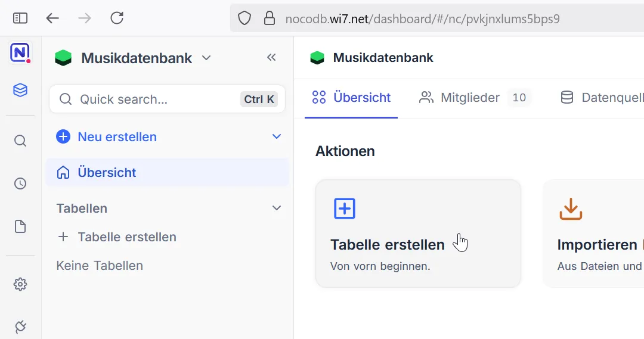
Task: Click the document icon in mini sidebar
Action: [20, 226]
